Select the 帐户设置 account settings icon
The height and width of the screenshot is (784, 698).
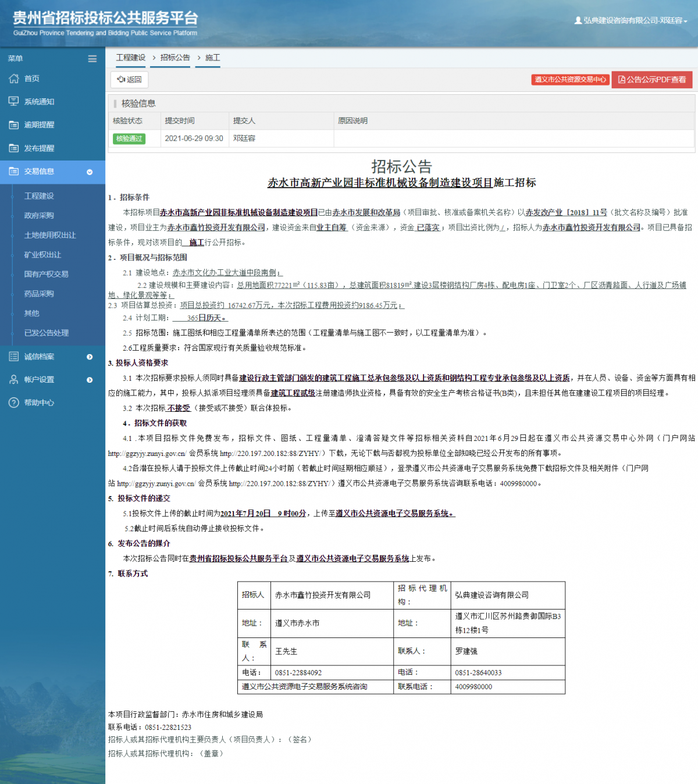click(x=13, y=379)
